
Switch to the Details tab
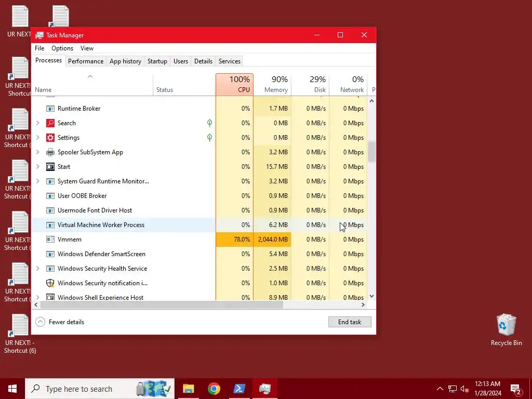pos(203,61)
